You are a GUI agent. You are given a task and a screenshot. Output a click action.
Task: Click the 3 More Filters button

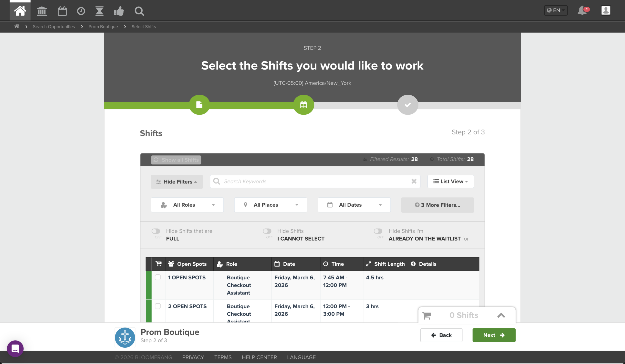click(x=437, y=205)
